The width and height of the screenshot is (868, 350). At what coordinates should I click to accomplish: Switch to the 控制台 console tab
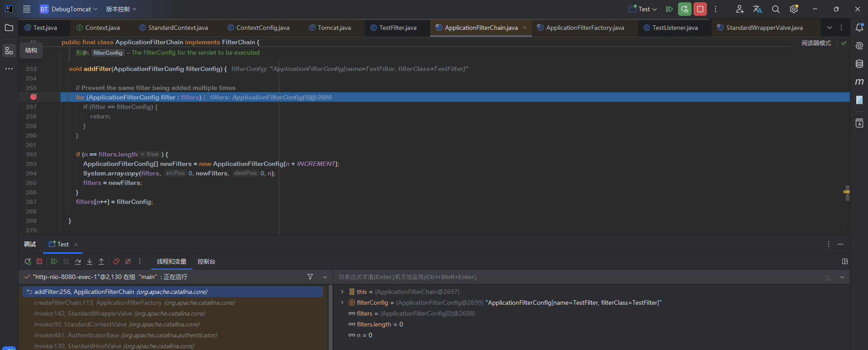click(206, 261)
